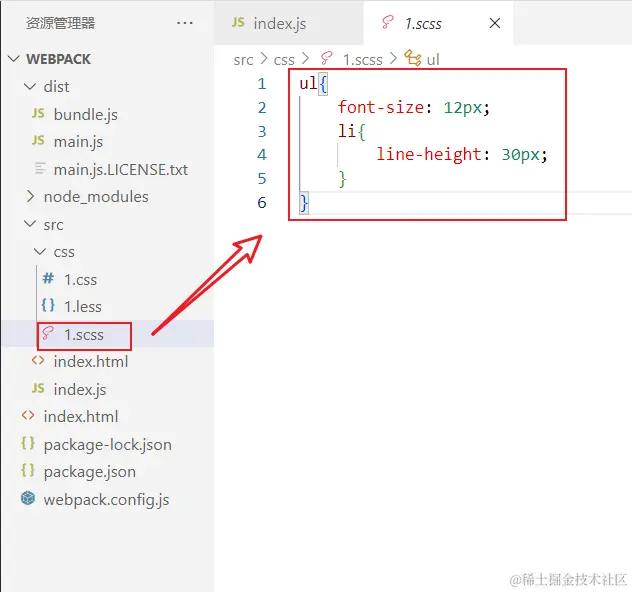Viewport: 632px width, 592px height.
Task: Open the root-level index.html file
Action: (81, 416)
